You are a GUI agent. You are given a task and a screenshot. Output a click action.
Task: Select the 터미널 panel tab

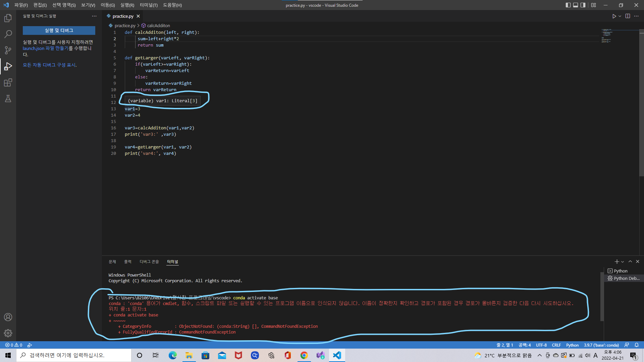click(x=173, y=261)
